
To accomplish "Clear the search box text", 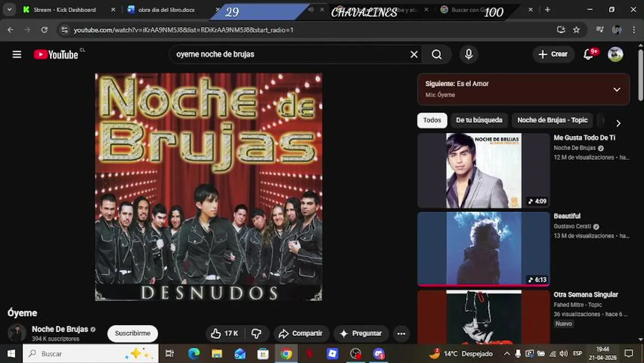I will click(x=414, y=54).
